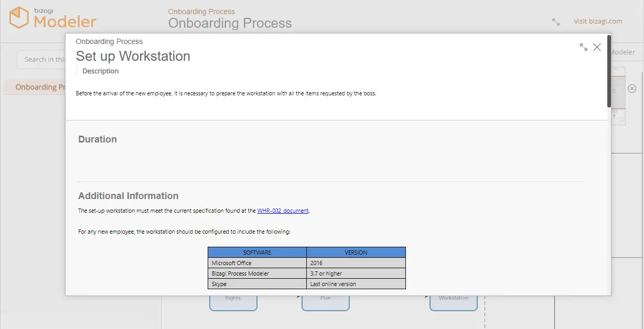Select the Onboarding Process item in the sidebar
Image resolution: width=644 pixels, height=329 pixels.
[36, 87]
